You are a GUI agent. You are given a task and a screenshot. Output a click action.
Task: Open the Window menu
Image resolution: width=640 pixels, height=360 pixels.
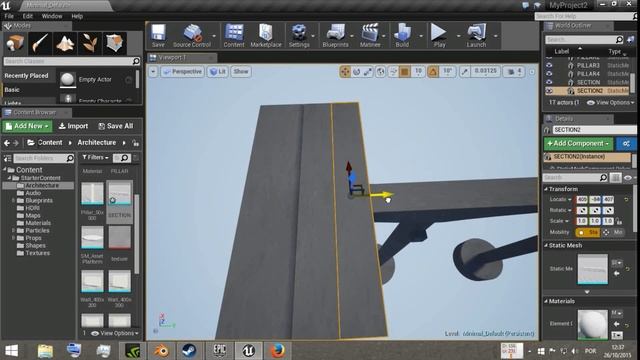point(52,16)
